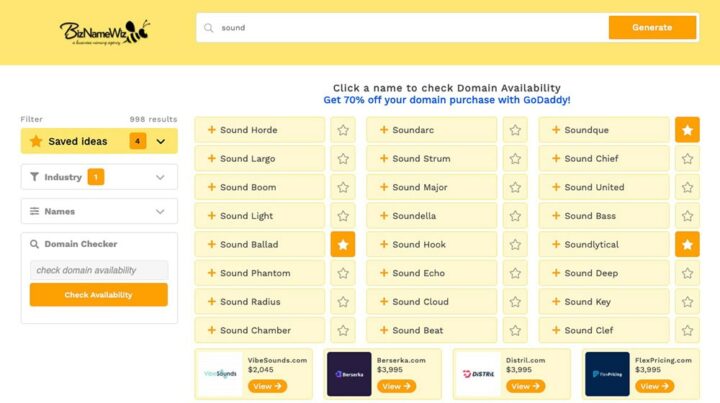Unsave Sound Ballad using its star
This screenshot has width=720, height=403.
click(343, 245)
